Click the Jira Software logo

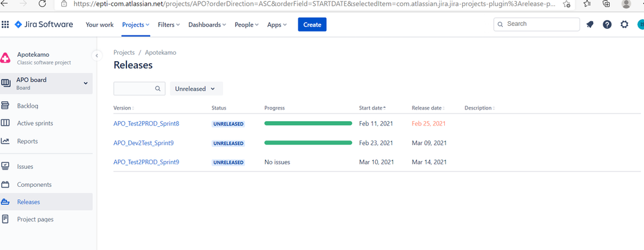(44, 24)
